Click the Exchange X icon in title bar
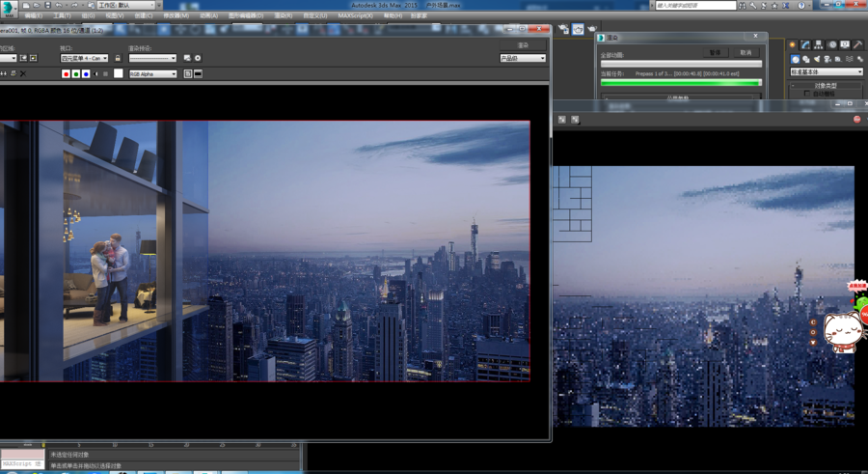 (x=785, y=5)
